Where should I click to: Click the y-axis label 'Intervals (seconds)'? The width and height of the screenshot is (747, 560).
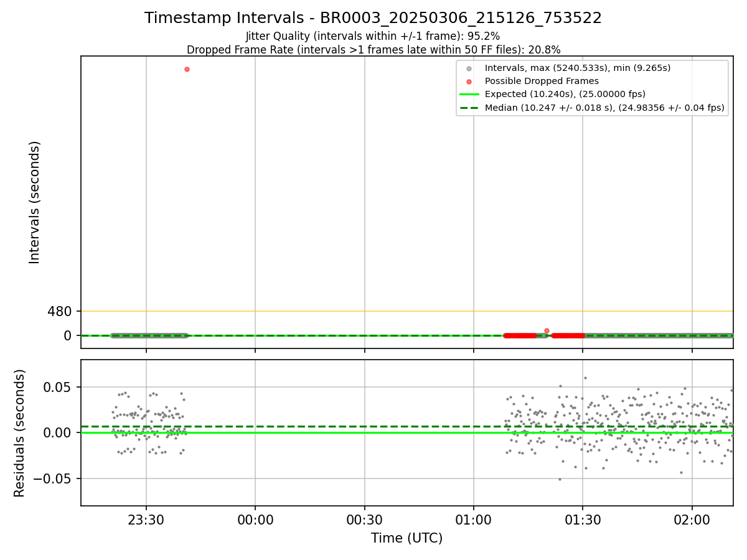(x=35, y=202)
